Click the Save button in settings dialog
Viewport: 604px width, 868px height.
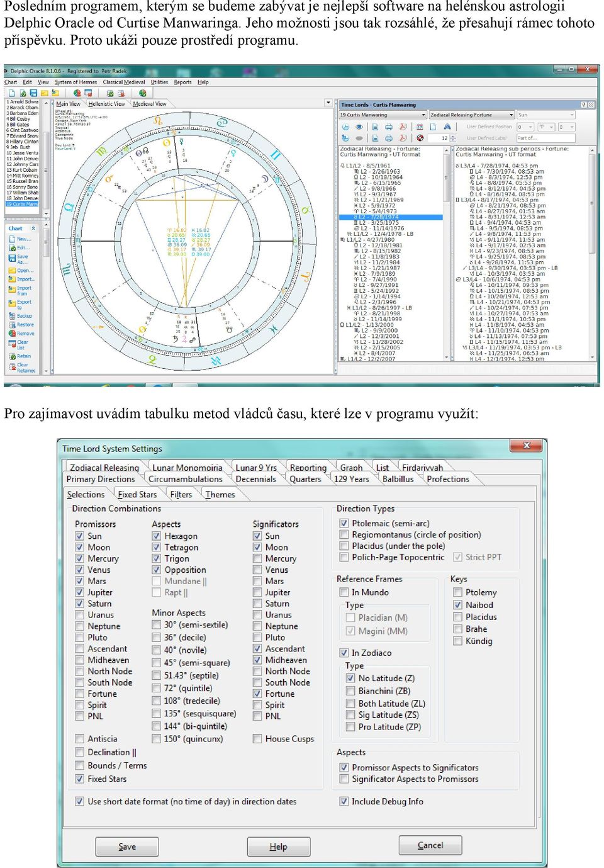pyautogui.click(x=126, y=847)
